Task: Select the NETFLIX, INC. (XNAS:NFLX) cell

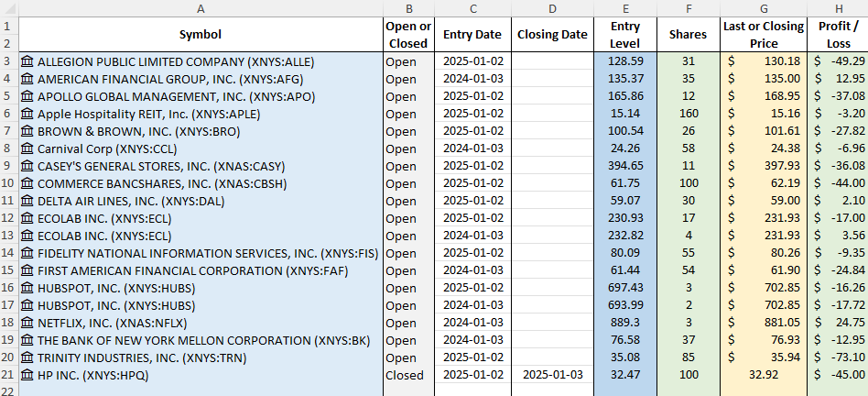Action: [x=201, y=323]
